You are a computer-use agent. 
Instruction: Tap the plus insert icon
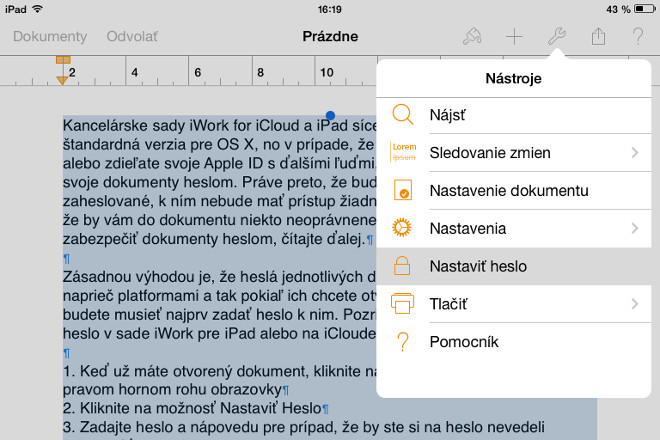[514, 37]
